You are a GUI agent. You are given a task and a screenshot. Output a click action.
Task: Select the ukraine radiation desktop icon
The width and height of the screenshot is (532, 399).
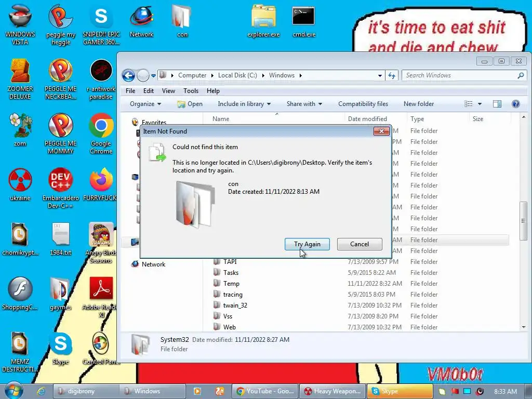click(x=20, y=184)
